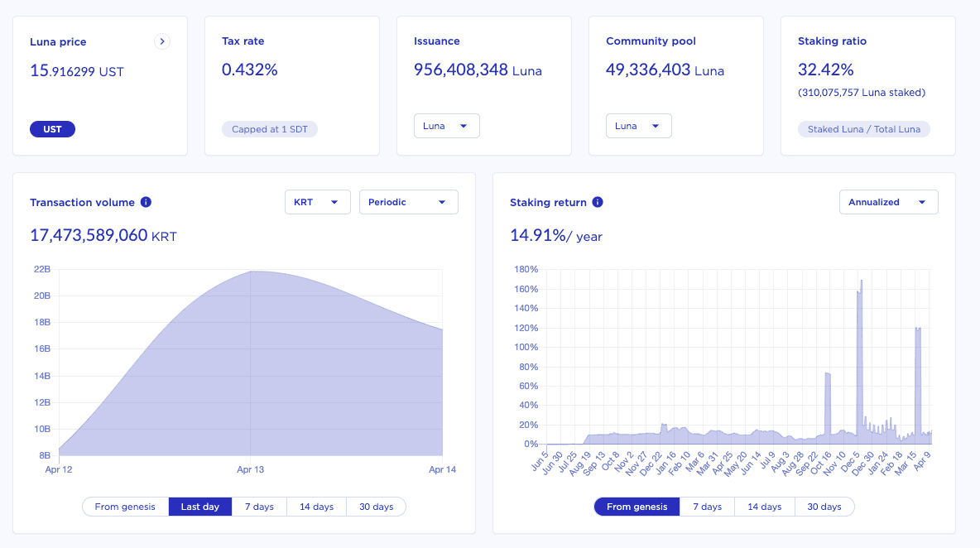This screenshot has height=548, width=980.
Task: Click the 32.42% staking ratio value
Action: 825,70
